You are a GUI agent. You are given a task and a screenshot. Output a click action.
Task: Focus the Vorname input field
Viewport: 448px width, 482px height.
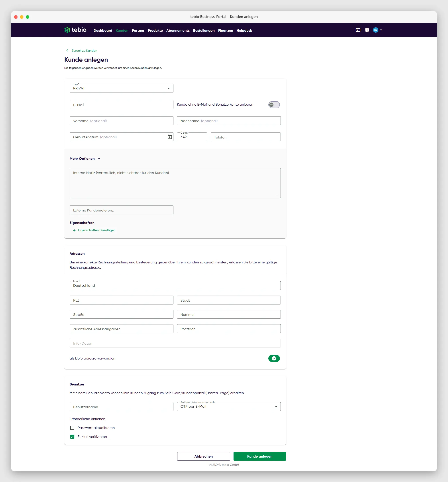click(121, 121)
